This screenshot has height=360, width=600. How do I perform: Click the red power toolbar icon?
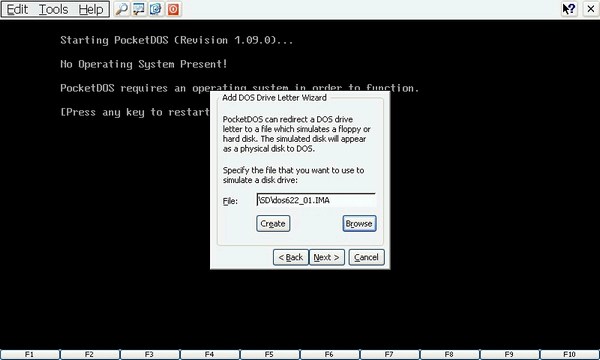tap(173, 9)
